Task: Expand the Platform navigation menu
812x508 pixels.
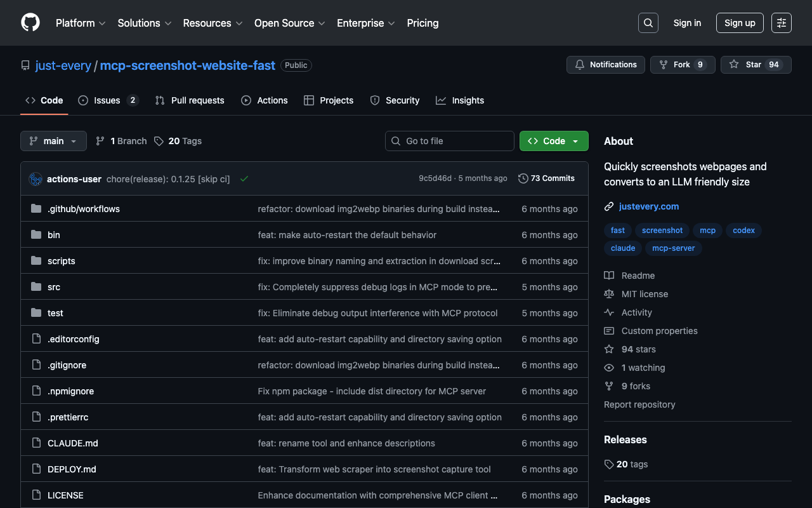Action: coord(80,23)
